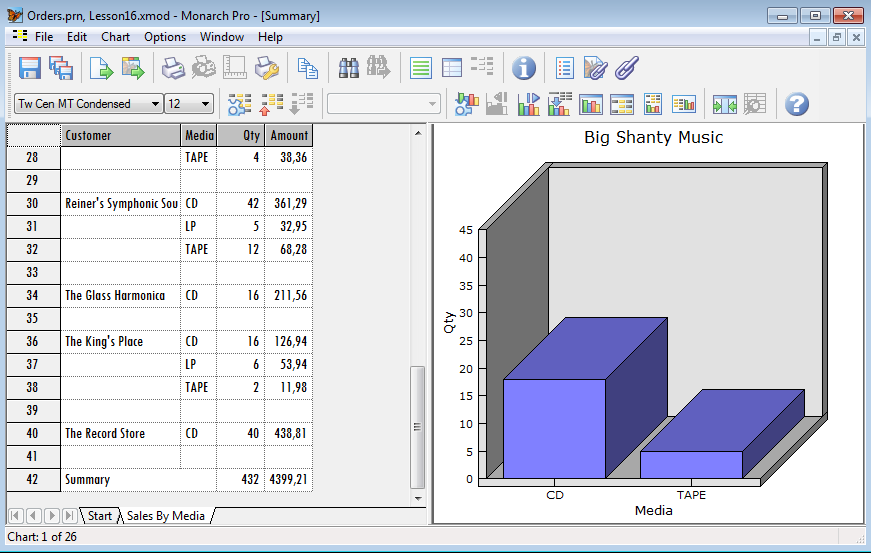871x553 pixels.
Task: Click the blue CD bar in chart
Action: click(x=554, y=428)
